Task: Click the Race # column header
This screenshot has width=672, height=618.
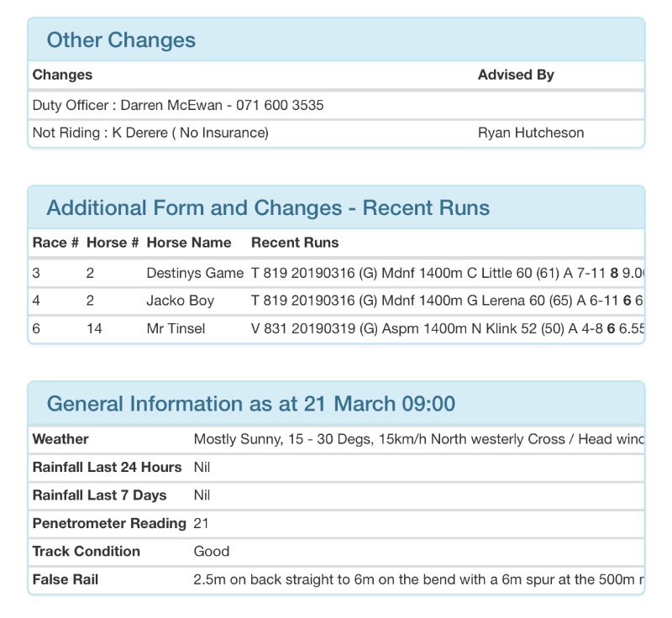Action: coord(55,243)
